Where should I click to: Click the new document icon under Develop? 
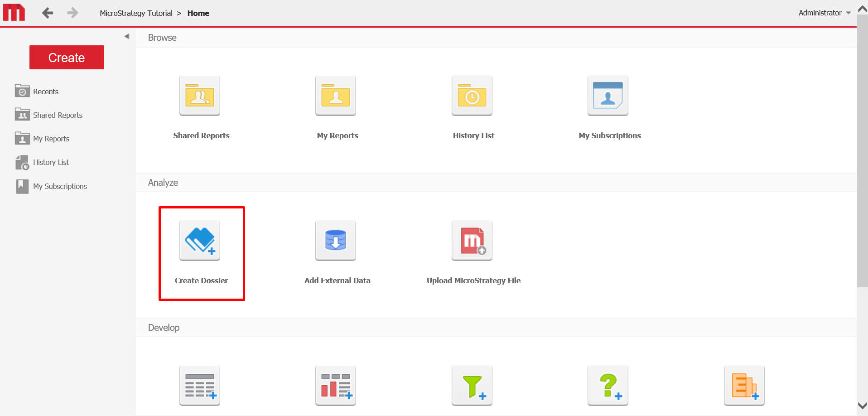click(336, 386)
